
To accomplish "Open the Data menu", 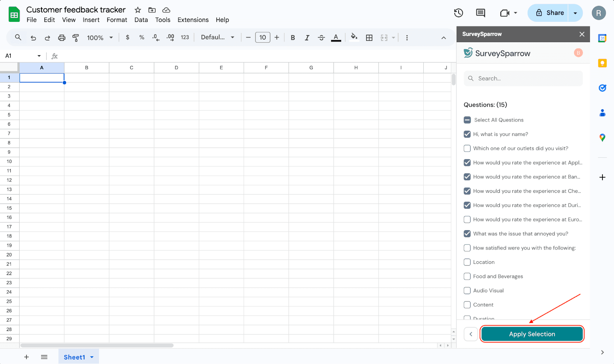I will click(141, 20).
